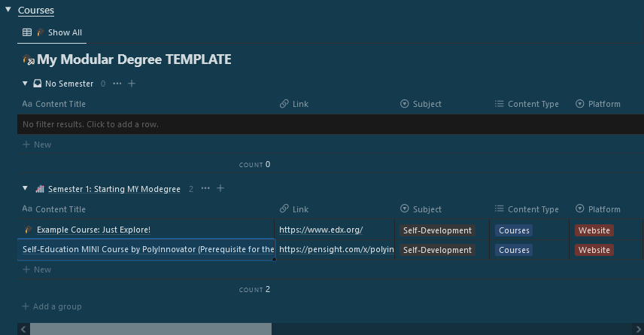Screen dimensions: 644x335
Task: Collapse the Semester 1 group
Action: [x=25, y=189]
